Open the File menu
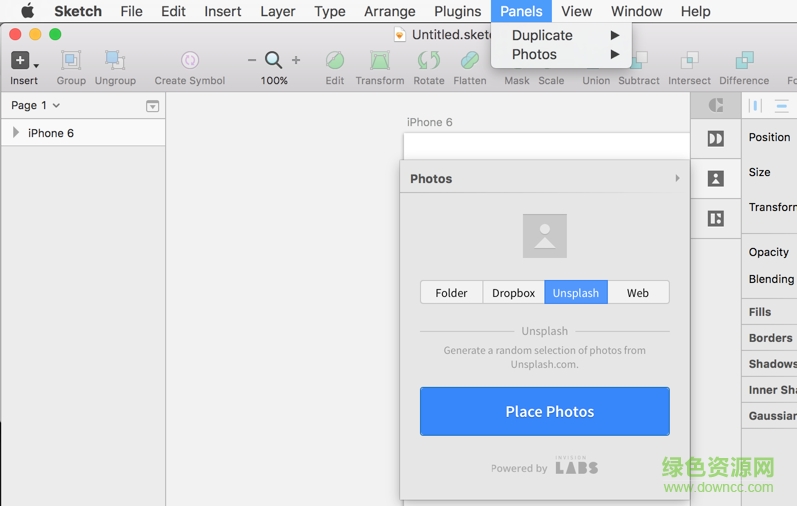 (131, 11)
